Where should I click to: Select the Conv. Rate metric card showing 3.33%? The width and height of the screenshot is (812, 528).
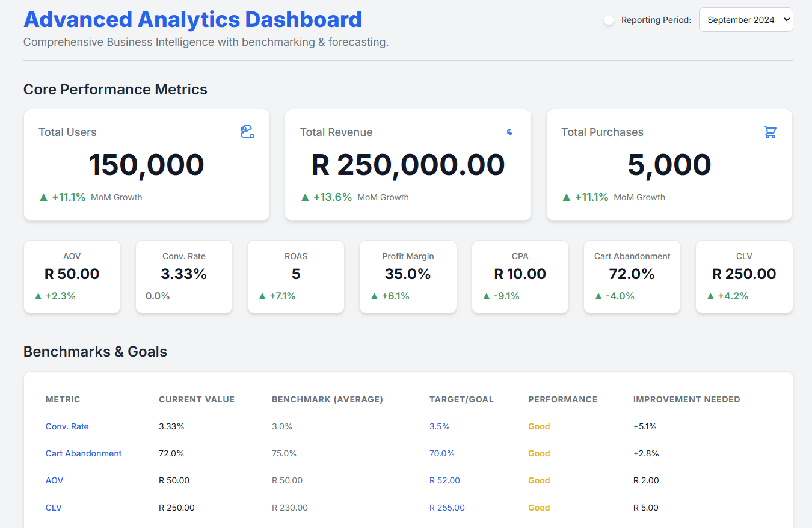click(x=184, y=277)
